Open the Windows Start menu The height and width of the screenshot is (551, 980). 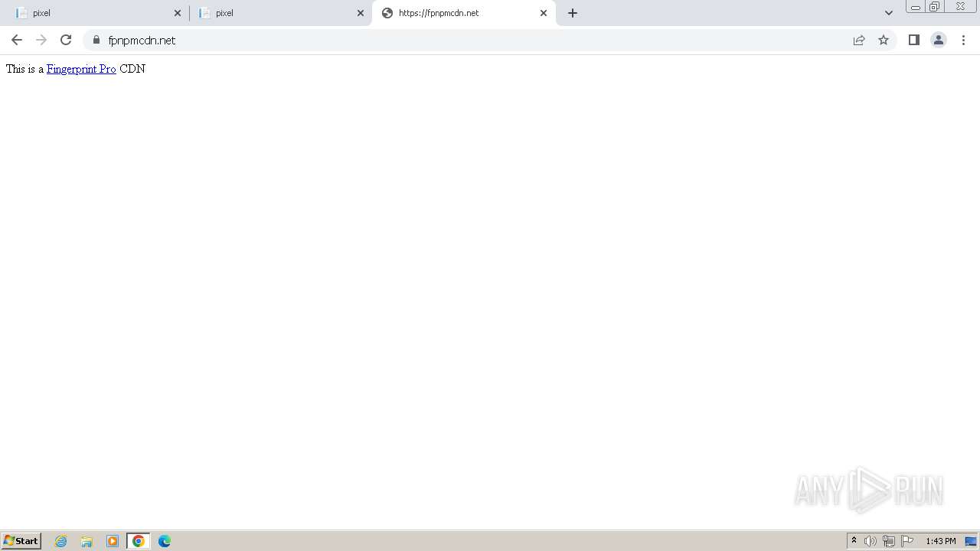pos(21,541)
